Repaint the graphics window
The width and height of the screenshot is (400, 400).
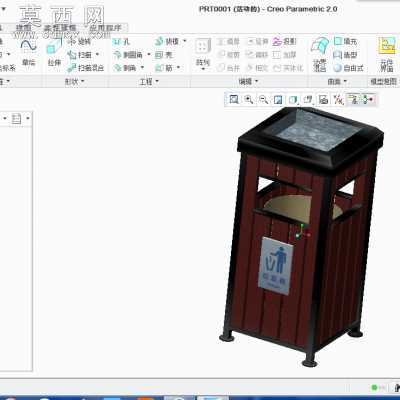click(278, 99)
